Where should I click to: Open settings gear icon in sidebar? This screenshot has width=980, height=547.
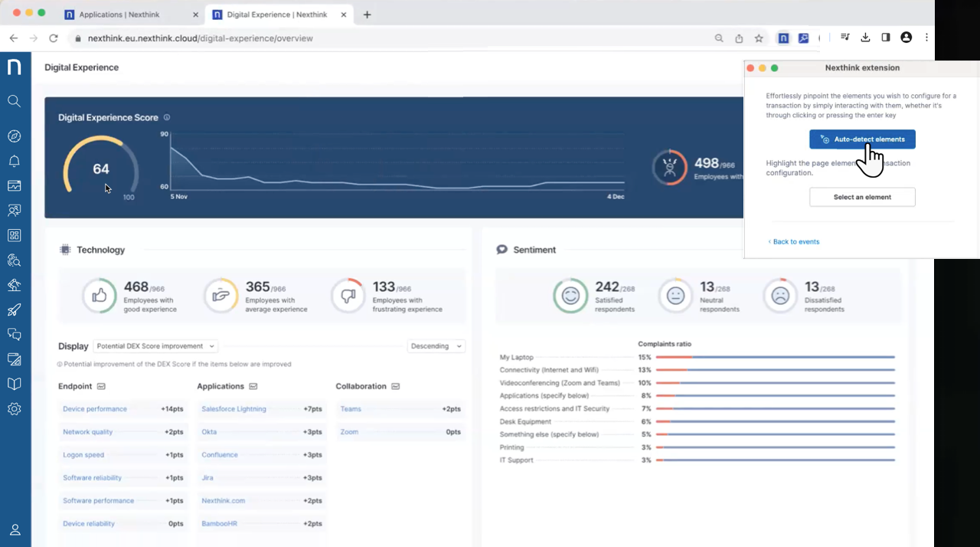tap(14, 409)
